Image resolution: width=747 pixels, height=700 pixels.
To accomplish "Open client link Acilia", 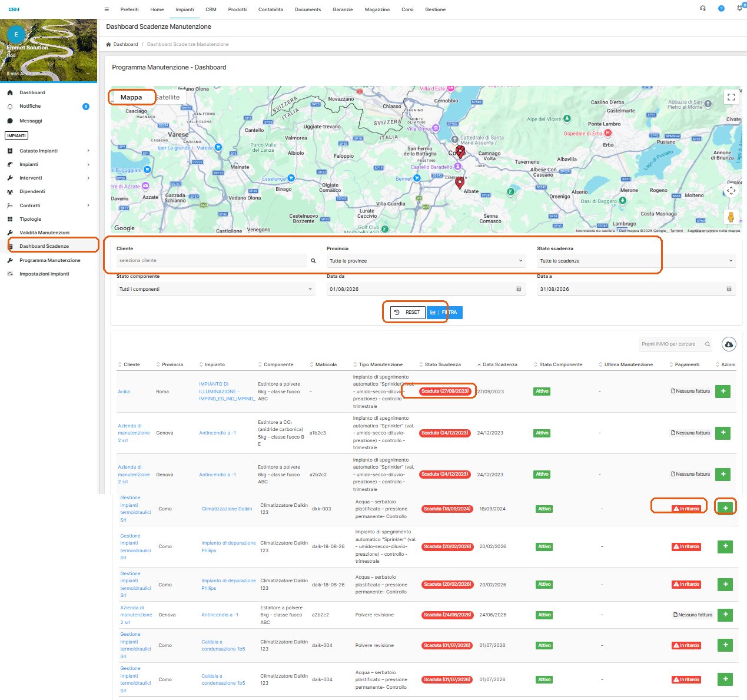I will pyautogui.click(x=124, y=392).
